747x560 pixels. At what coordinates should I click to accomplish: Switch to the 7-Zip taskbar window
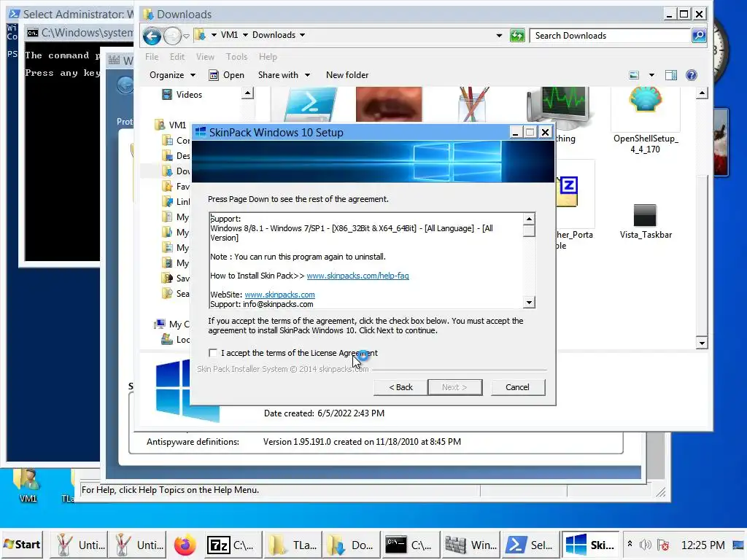(231, 545)
